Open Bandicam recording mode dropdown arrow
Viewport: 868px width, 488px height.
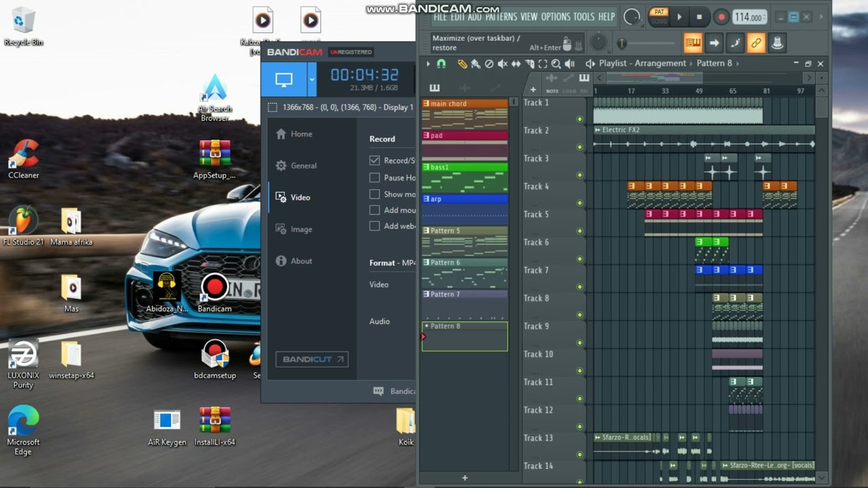312,79
